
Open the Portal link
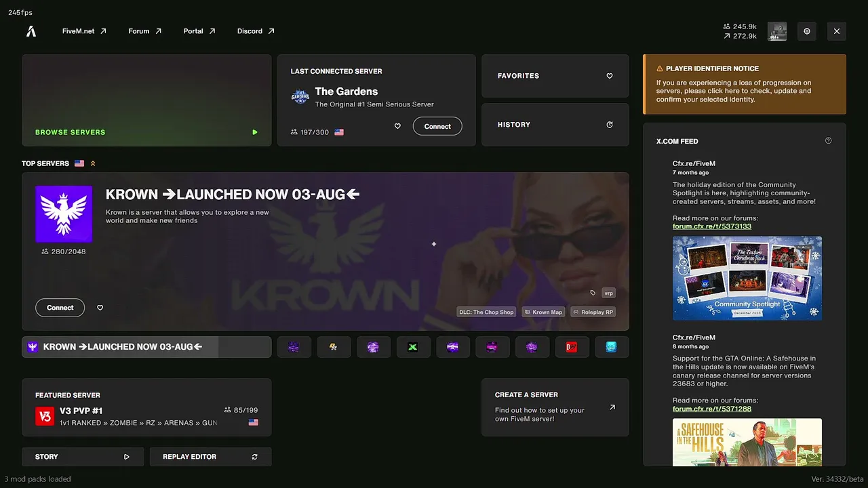click(x=199, y=31)
